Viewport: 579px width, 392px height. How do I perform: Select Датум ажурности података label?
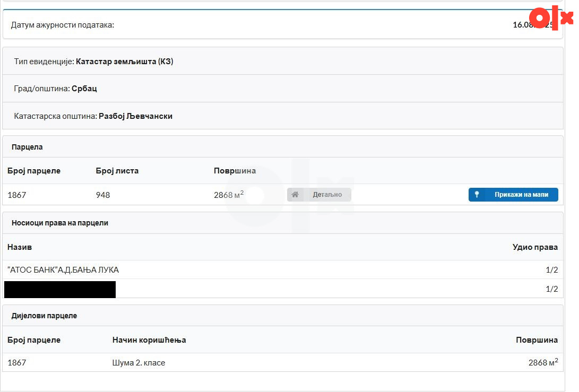pos(63,25)
